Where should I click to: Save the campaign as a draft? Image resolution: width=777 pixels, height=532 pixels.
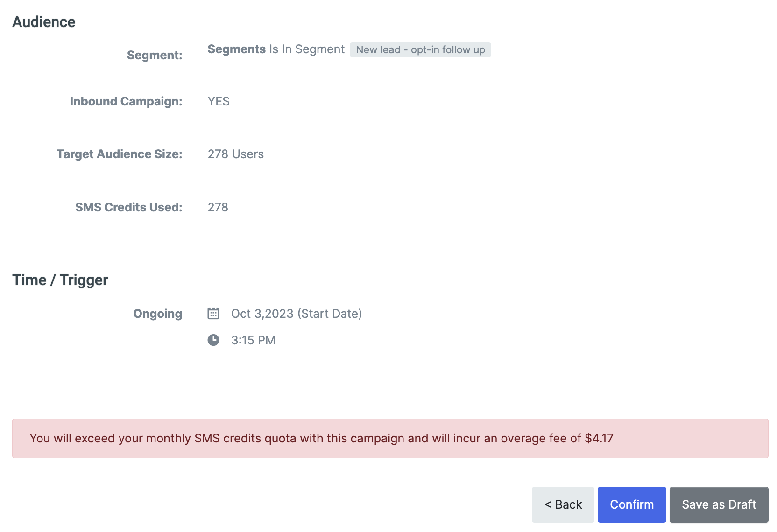click(719, 504)
